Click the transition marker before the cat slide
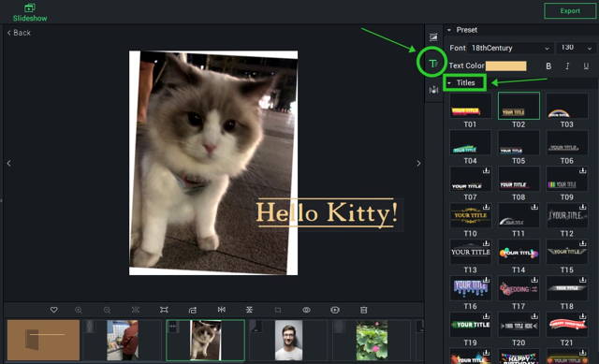 [173, 327]
